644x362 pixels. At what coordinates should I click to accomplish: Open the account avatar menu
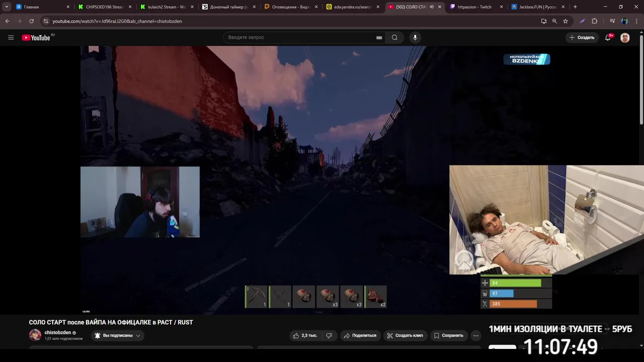tap(625, 38)
